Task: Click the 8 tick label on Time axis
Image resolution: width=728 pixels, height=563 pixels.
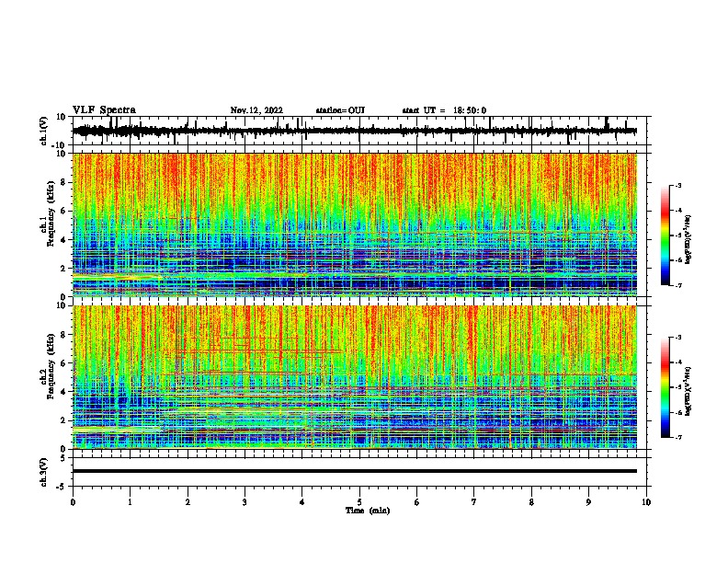Action: pos(531,502)
